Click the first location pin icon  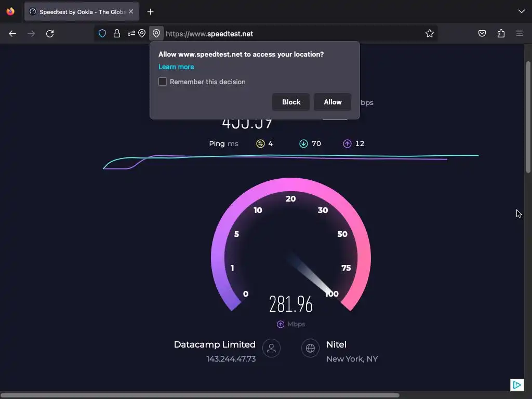tap(142, 33)
